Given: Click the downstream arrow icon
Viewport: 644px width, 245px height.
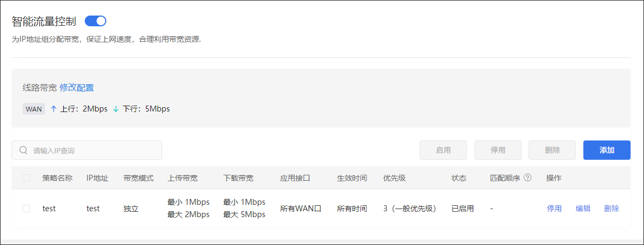Looking at the screenshot, I should [x=116, y=109].
